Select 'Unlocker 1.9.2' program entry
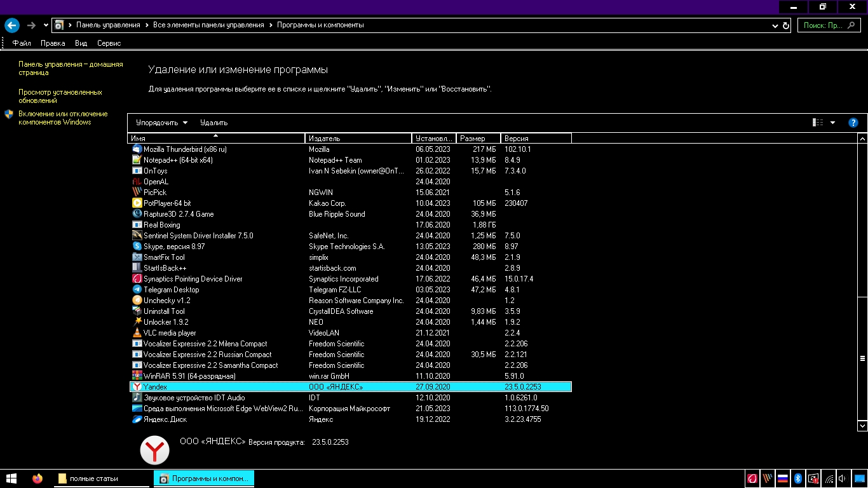 click(351, 322)
